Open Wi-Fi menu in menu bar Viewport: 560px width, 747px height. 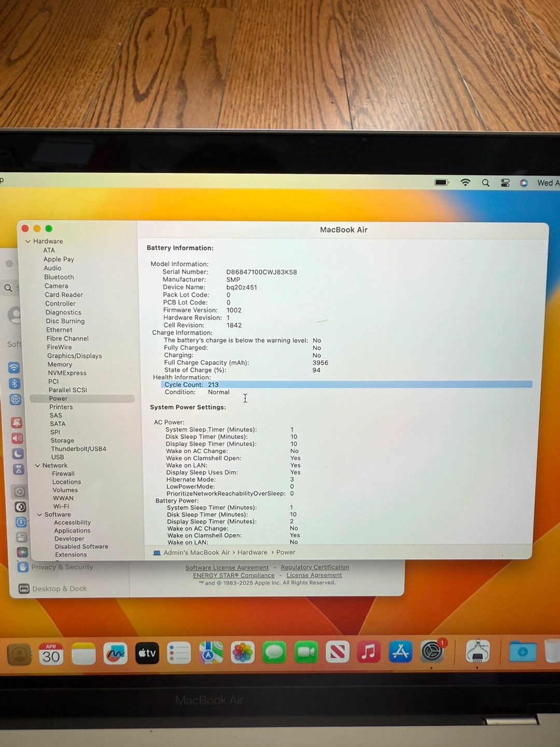[x=465, y=183]
